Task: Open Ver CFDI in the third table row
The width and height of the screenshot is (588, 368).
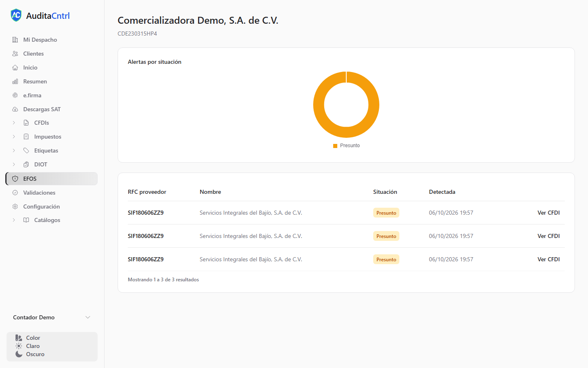Action: tap(548, 259)
